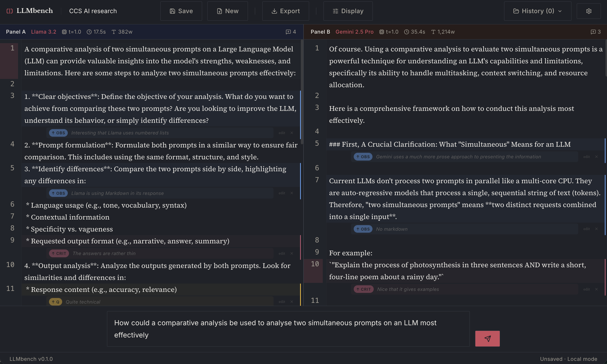607x364 pixels.
Task: Open settings via the gear icon
Action: click(589, 11)
